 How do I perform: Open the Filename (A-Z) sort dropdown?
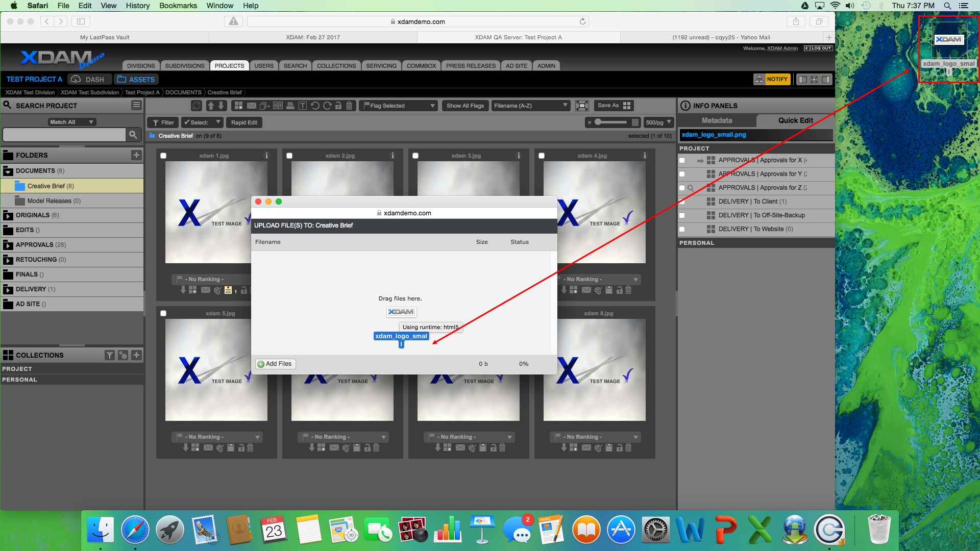click(530, 106)
